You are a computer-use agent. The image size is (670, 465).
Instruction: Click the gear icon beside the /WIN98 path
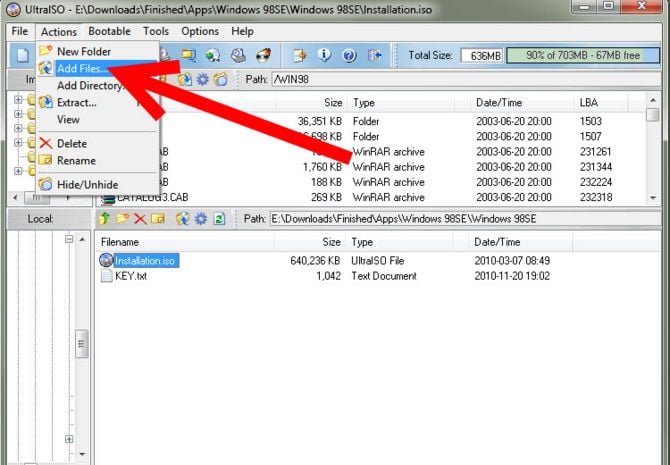click(202, 79)
